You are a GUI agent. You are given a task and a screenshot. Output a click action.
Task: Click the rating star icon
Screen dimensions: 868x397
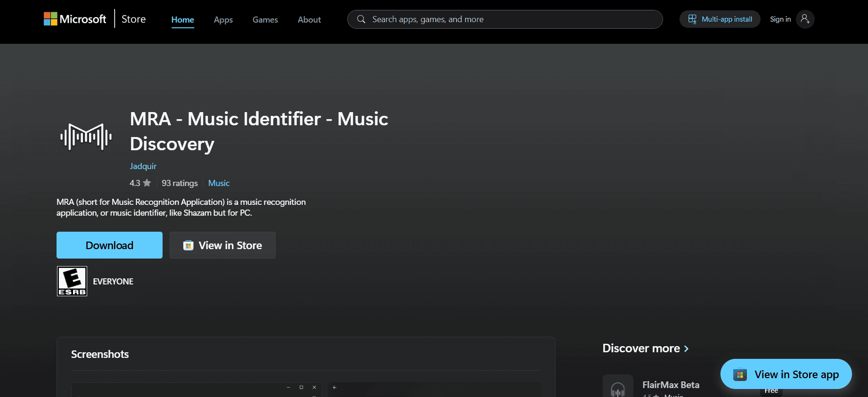click(147, 183)
